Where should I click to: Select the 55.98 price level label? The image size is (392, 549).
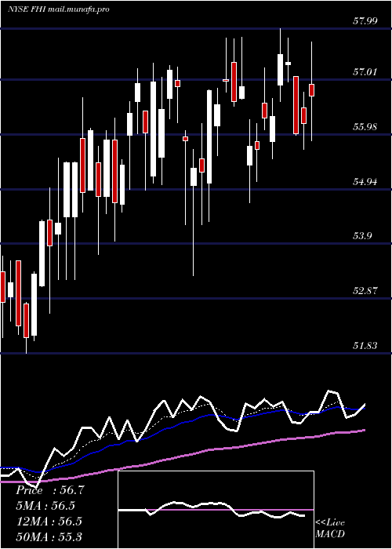tap(365, 127)
